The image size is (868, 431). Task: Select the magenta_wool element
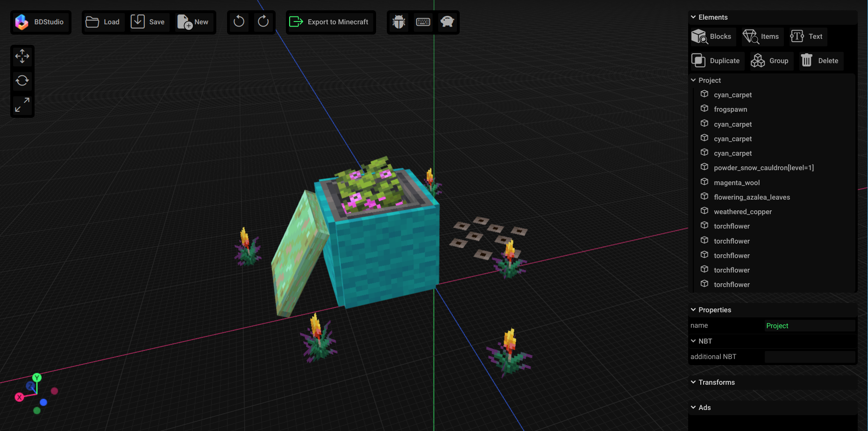coord(737,183)
